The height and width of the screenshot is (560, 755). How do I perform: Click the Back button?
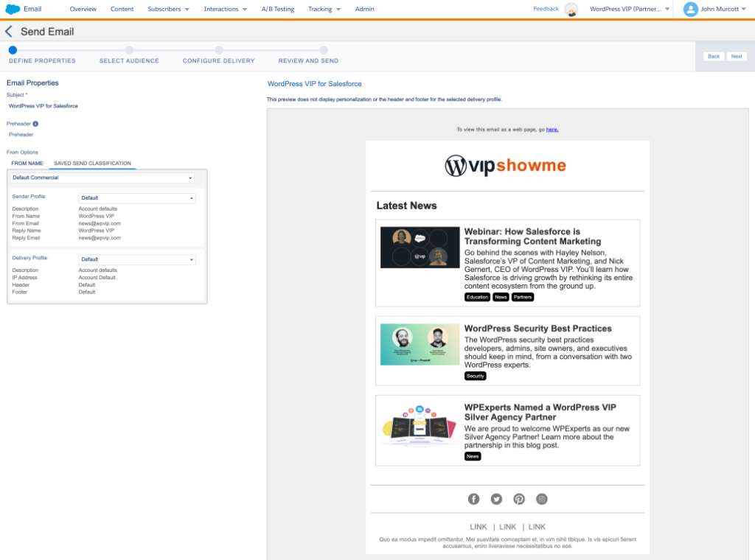714,56
